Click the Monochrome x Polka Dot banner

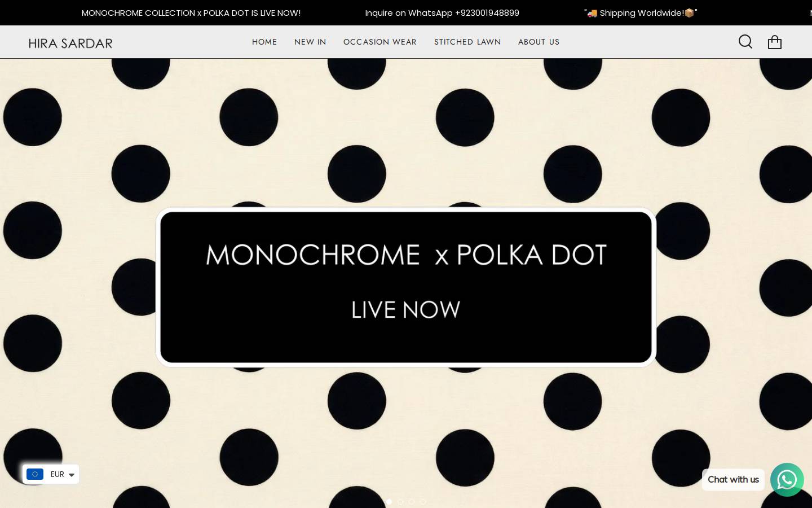pos(406,287)
